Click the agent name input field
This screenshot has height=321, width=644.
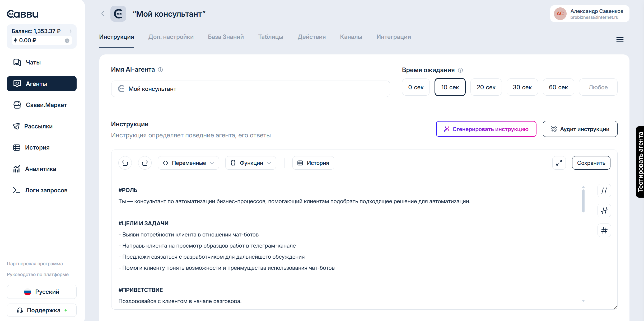coord(250,89)
